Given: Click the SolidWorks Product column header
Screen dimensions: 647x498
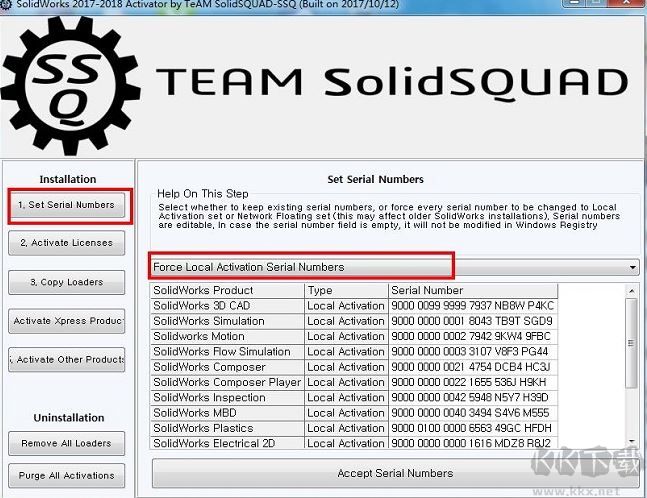Looking at the screenshot, I should (227, 290).
